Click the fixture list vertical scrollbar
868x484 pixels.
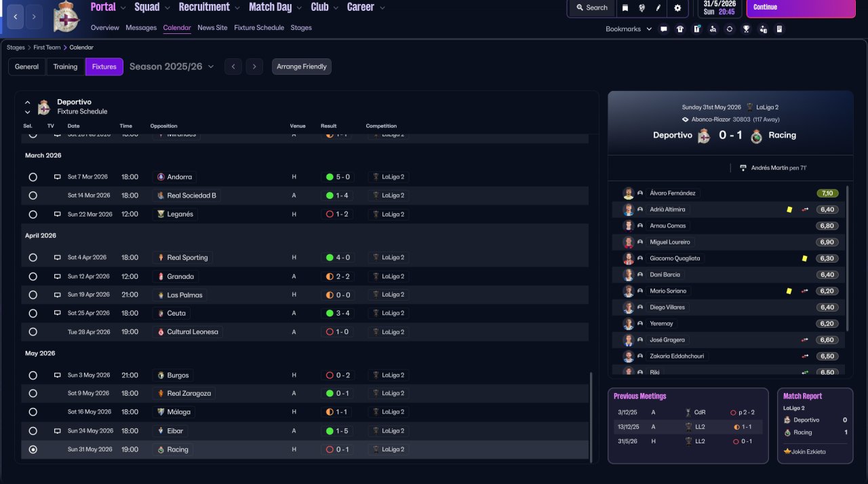[x=591, y=416]
